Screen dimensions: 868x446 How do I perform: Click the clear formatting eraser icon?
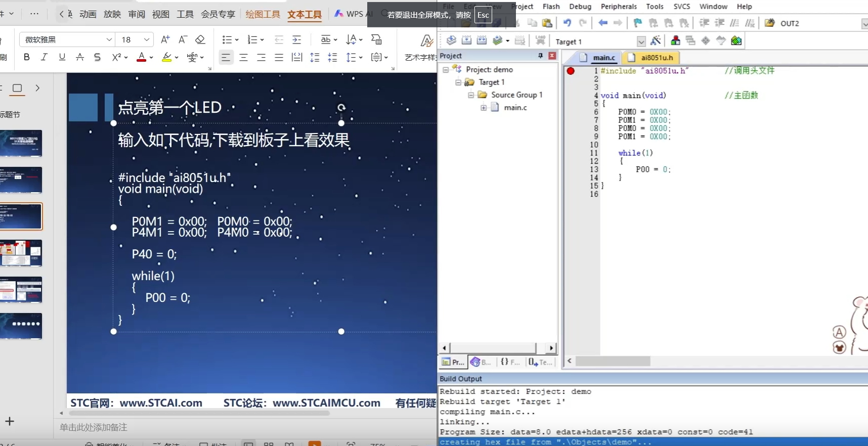pyautogui.click(x=200, y=39)
